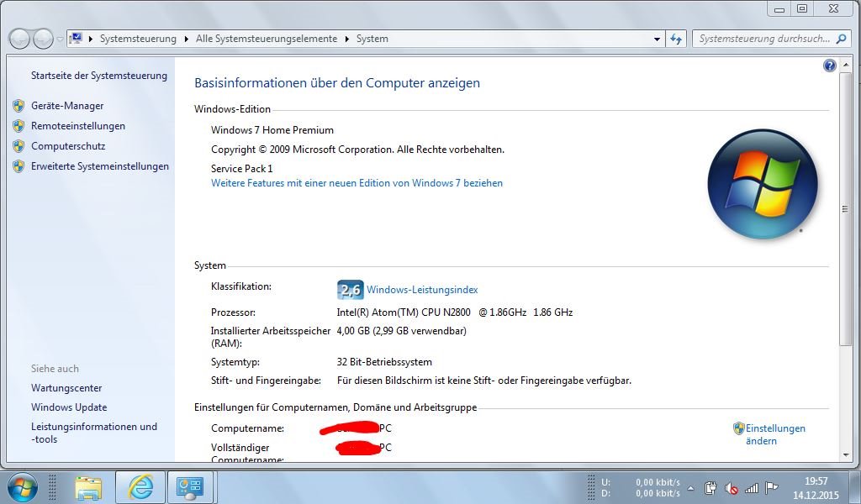
Task: Click the 2,6 performance rating badge
Action: point(350,289)
